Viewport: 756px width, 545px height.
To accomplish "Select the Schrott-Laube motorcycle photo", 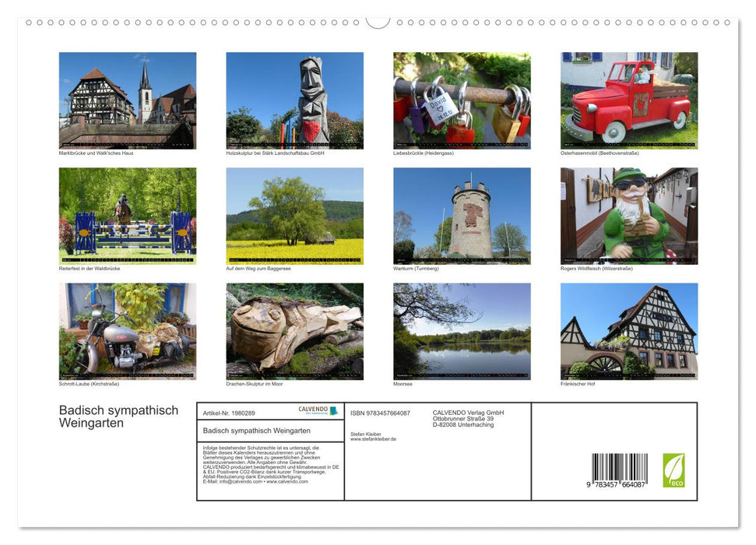I will 127,331.
